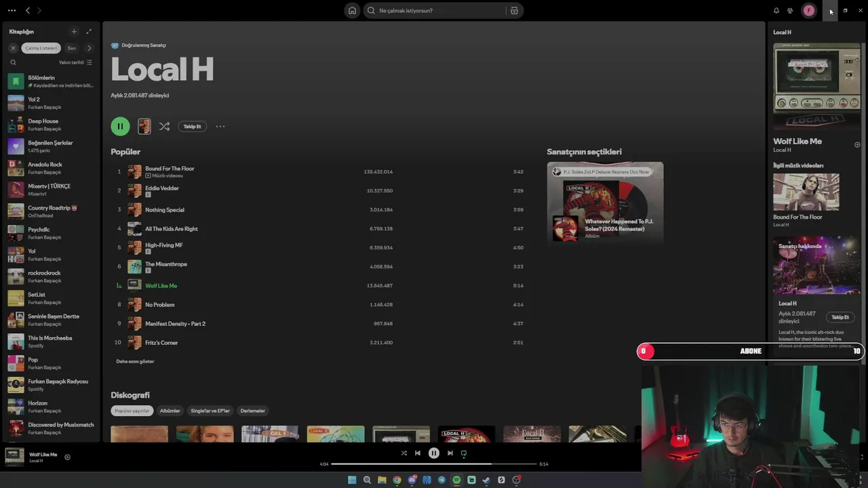Open Steam from the taskbar
The image size is (868, 488).
(486, 480)
